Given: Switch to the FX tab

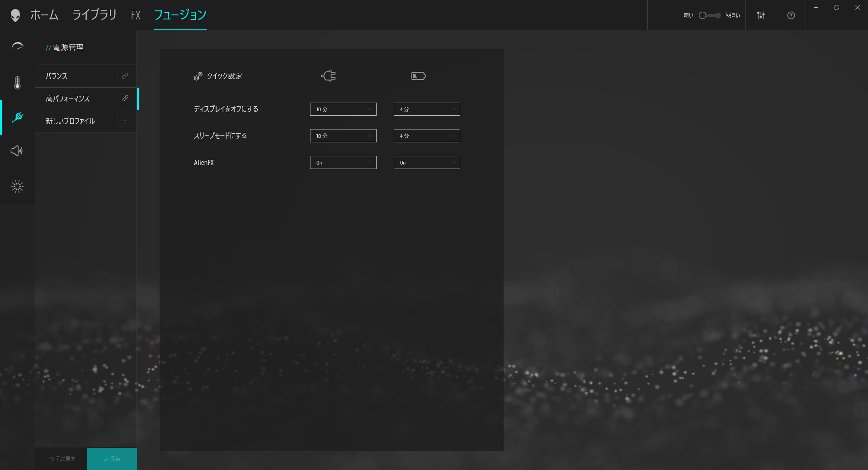Looking at the screenshot, I should coord(136,16).
